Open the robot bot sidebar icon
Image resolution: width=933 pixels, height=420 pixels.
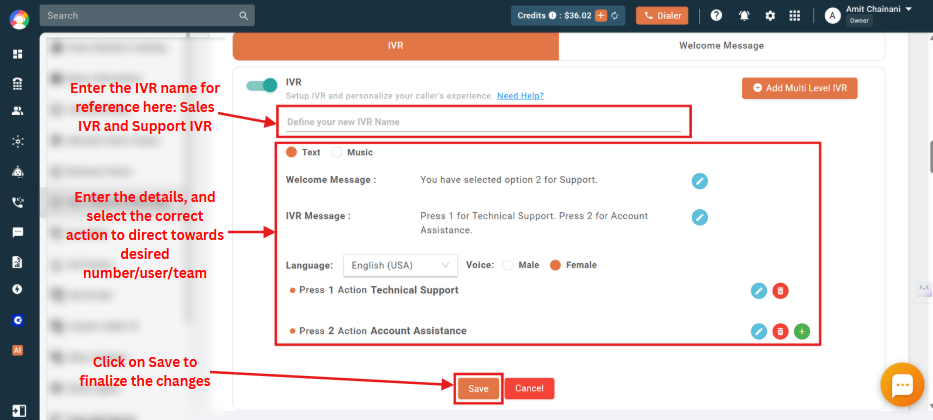pyautogui.click(x=17, y=171)
